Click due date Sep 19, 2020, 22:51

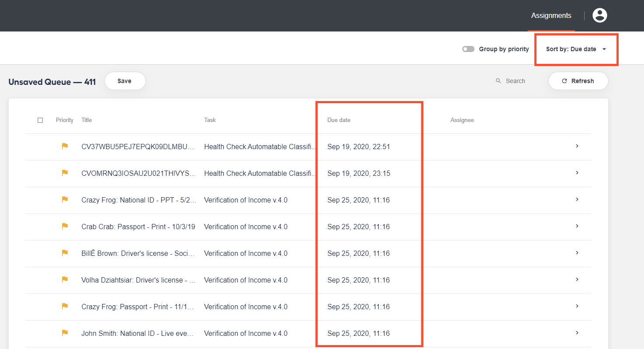(x=359, y=147)
